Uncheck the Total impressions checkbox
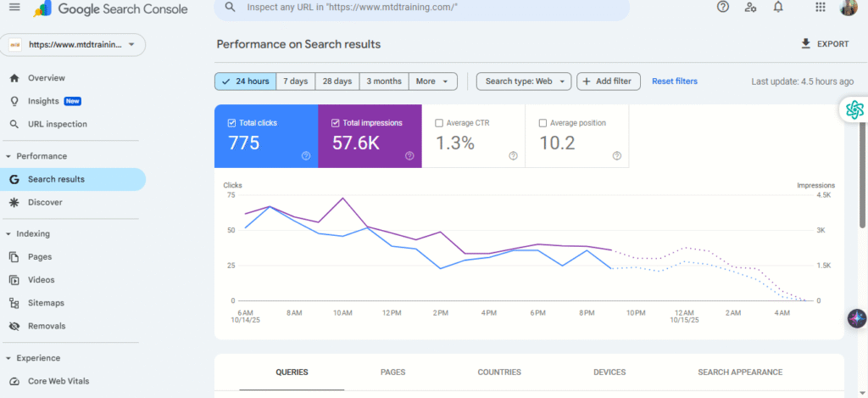The height and width of the screenshot is (398, 868). click(336, 123)
